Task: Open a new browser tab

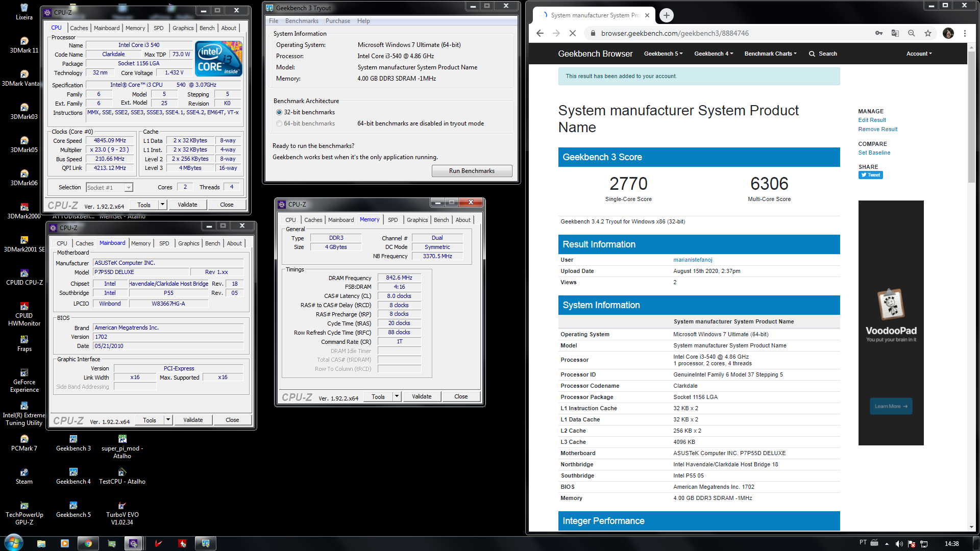Action: tap(666, 15)
